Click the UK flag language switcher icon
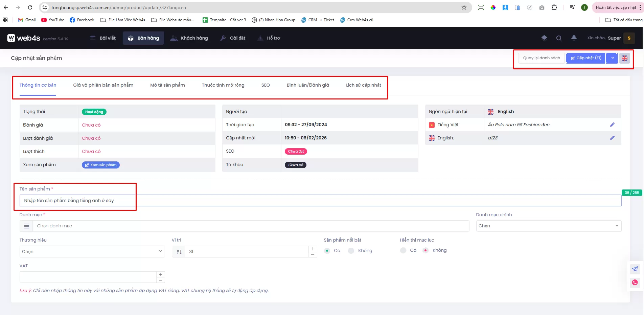This screenshot has width=644, height=315. click(x=624, y=58)
